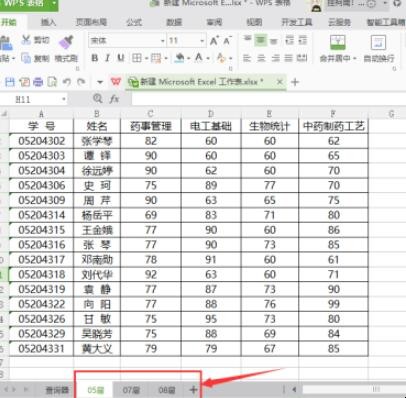Click the decrease indent icon
This screenshot has height=398, width=406.
(x=290, y=40)
